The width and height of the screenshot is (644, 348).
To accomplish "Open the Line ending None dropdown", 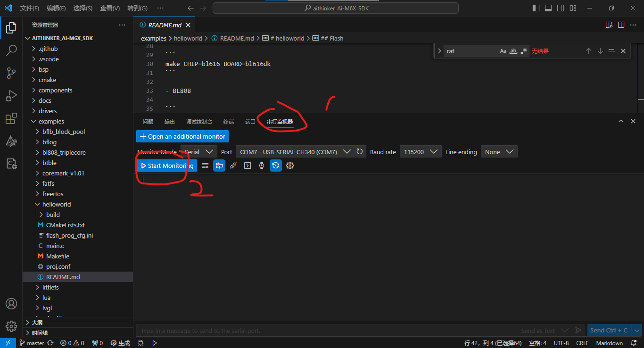I will [x=499, y=152].
